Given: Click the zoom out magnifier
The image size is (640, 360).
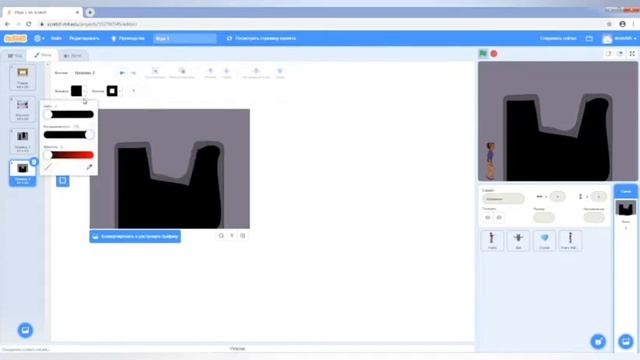Looking at the screenshot, I should (x=221, y=236).
